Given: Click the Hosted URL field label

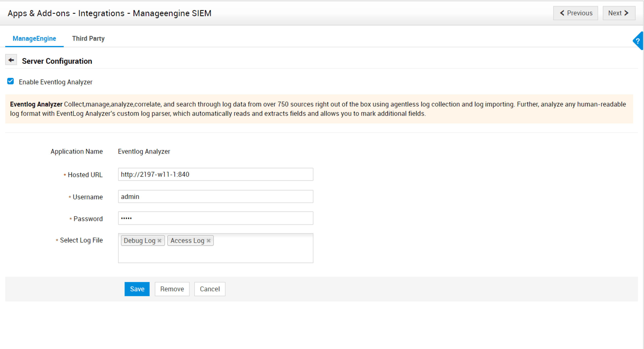Looking at the screenshot, I should [x=85, y=175].
